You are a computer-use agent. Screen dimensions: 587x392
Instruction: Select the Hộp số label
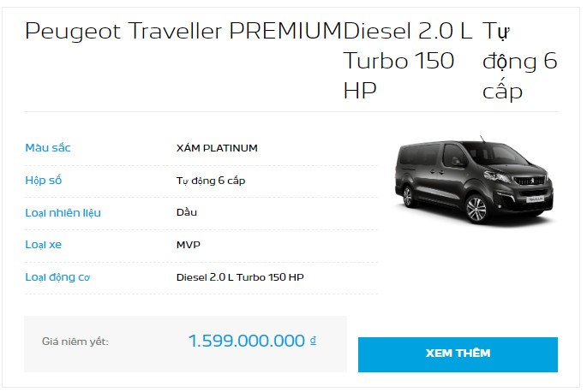pos(44,181)
